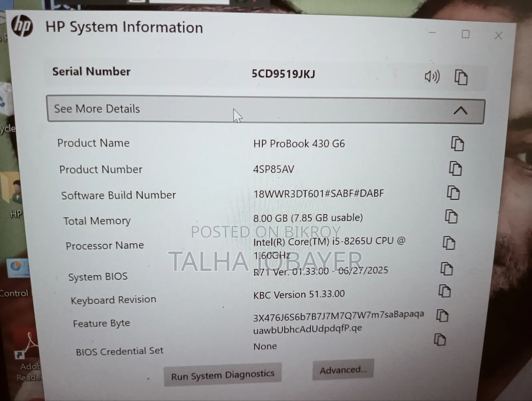The width and height of the screenshot is (532, 401).
Task: Click the KBC Version 51.33.00 text
Action: pyautogui.click(x=299, y=294)
